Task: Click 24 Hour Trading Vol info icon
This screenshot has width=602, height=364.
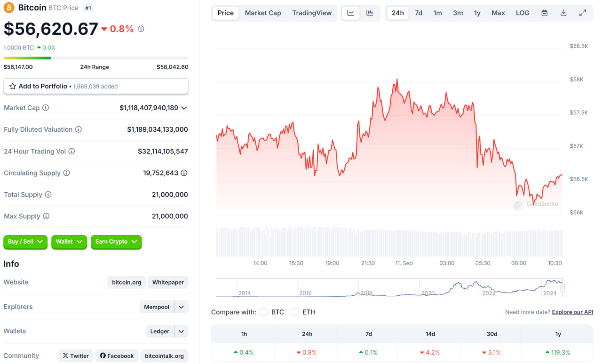Action: [71, 151]
